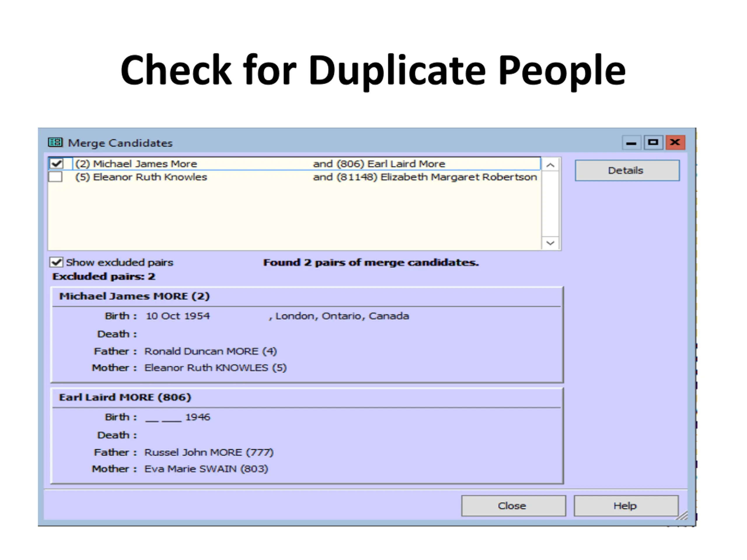747x560 pixels.
Task: Check the Eleanor Ruth Knowles pair checkbox
Action: [55, 177]
